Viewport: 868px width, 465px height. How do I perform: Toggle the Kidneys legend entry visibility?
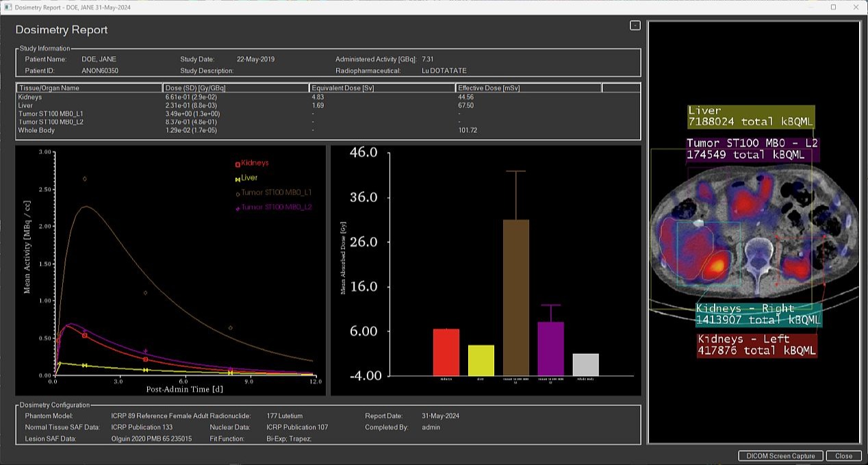click(253, 162)
